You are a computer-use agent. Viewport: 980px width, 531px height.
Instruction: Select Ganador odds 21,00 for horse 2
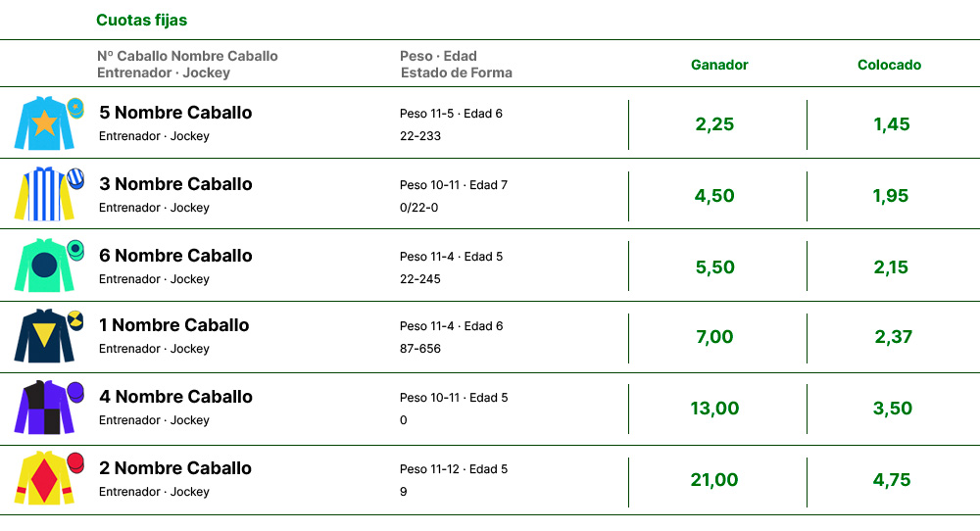[714, 480]
